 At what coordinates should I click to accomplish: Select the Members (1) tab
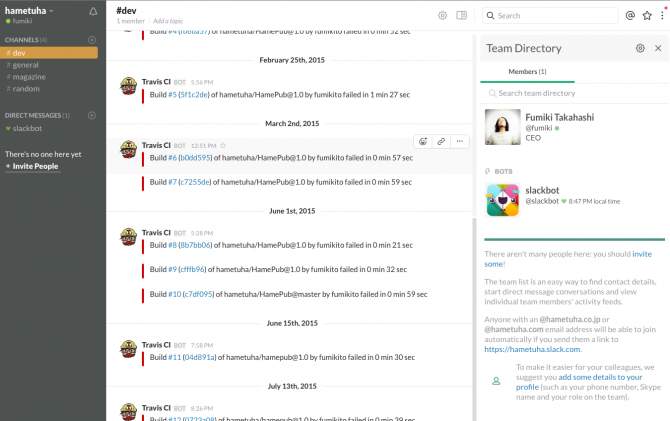[527, 72]
